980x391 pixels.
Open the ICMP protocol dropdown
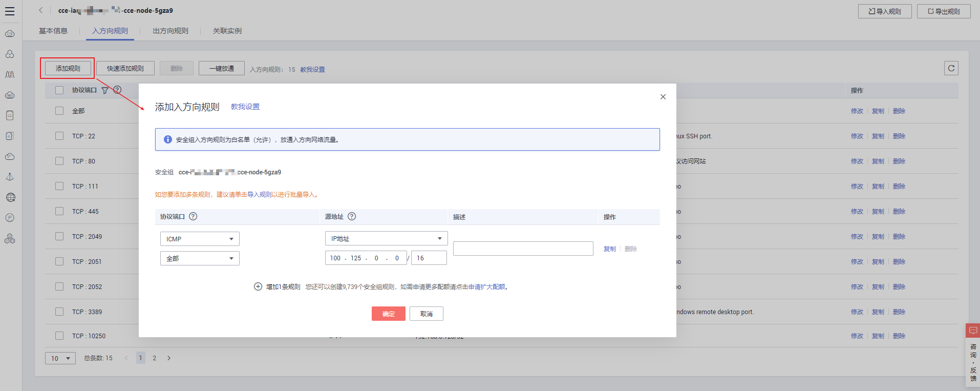point(200,239)
